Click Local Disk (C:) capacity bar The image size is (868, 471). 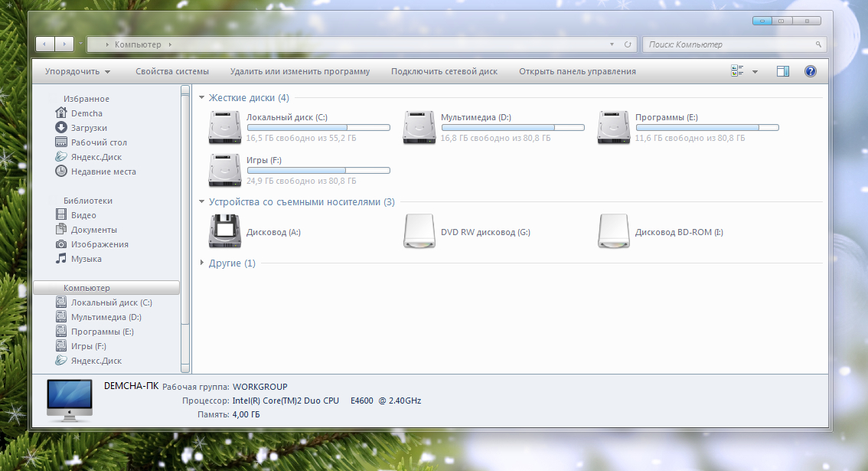pos(318,127)
